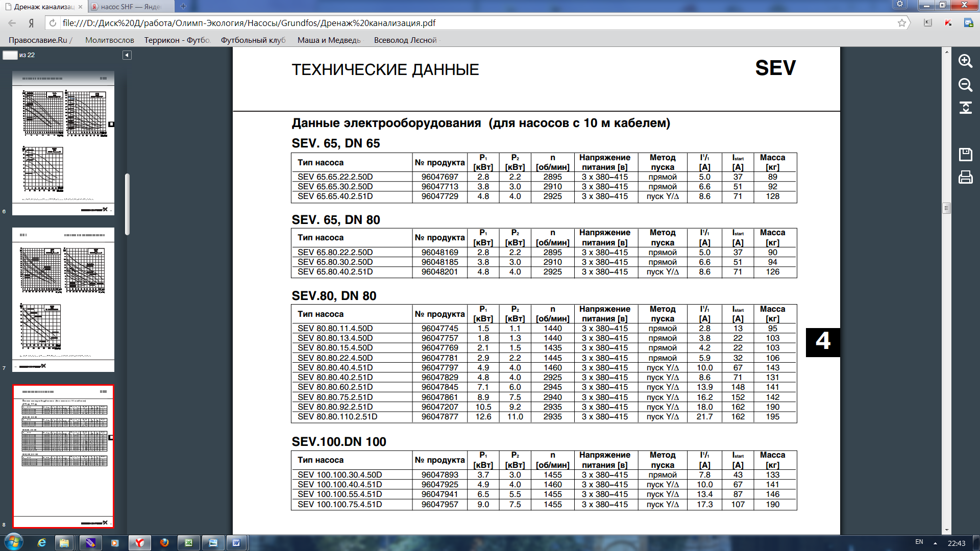Click the thumbnail panel scrollbar
980x551 pixels.
(x=127, y=204)
